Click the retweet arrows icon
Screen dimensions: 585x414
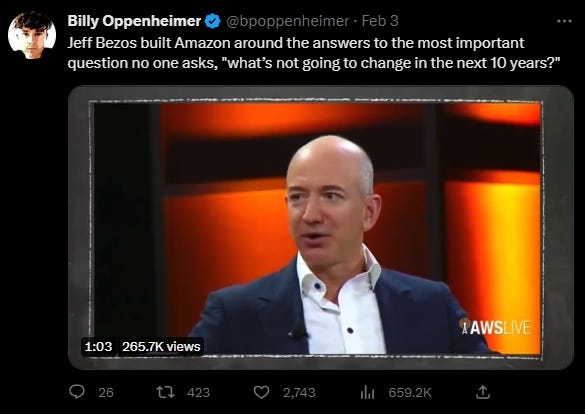pyautogui.click(x=165, y=392)
